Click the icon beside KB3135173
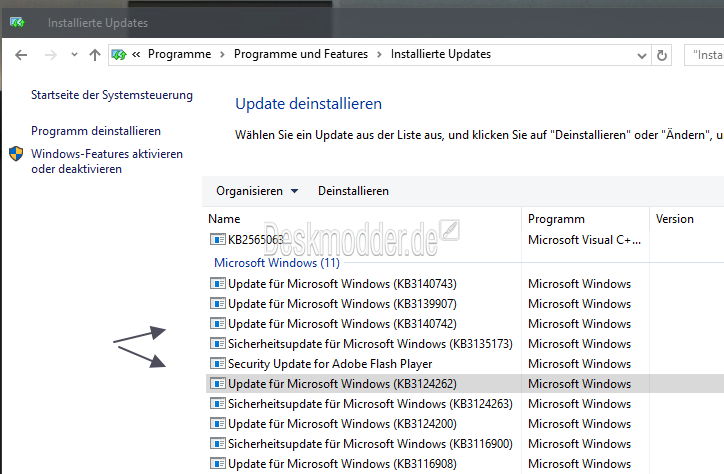724x474 pixels. (x=217, y=344)
